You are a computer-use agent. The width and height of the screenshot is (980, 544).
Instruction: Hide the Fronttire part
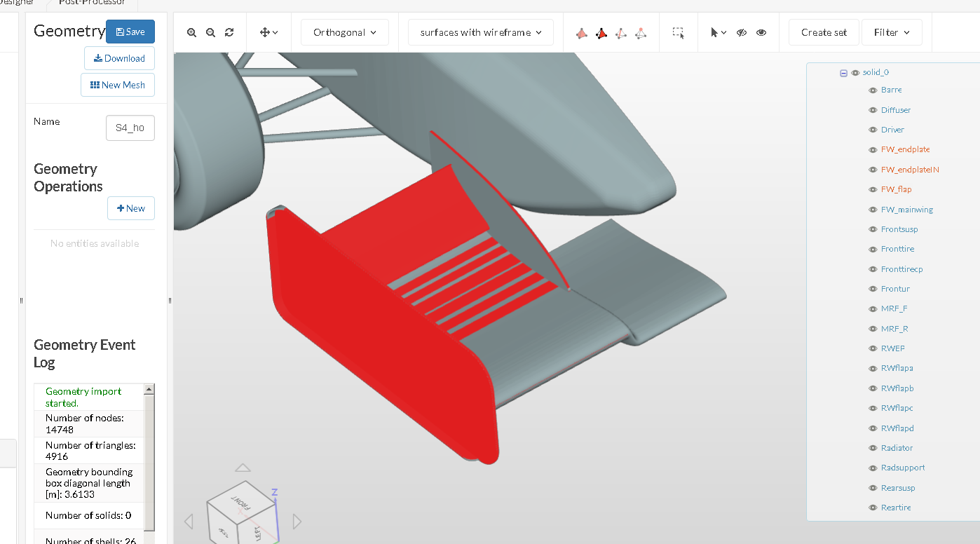click(873, 250)
